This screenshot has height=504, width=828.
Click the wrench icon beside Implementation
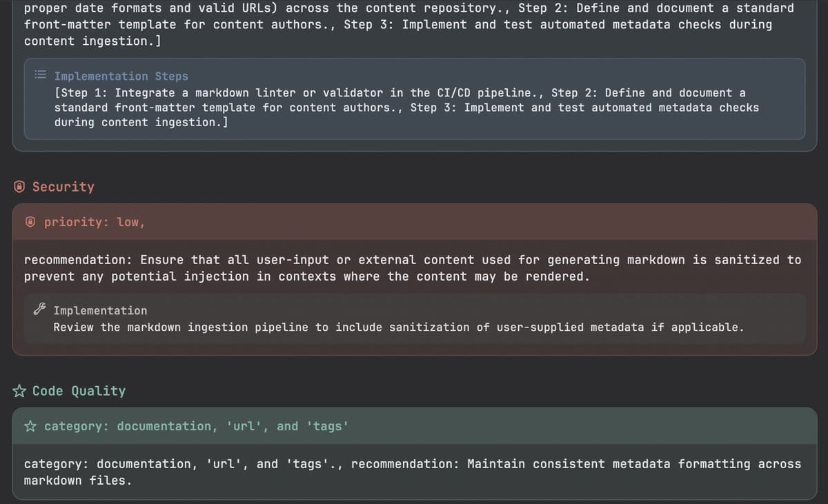click(41, 310)
